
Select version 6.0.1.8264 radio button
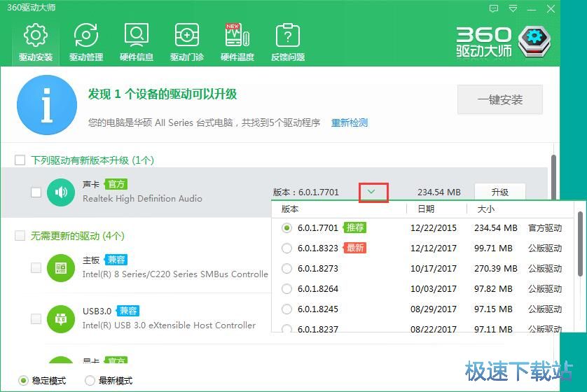tap(286, 289)
